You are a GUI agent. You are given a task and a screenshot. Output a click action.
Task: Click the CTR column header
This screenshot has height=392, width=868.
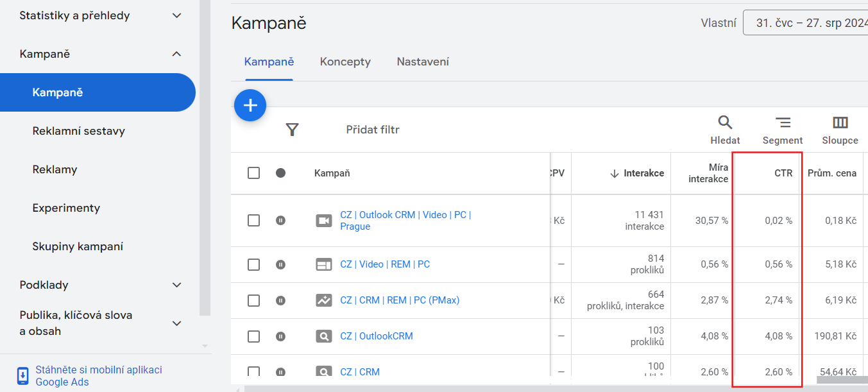(783, 173)
